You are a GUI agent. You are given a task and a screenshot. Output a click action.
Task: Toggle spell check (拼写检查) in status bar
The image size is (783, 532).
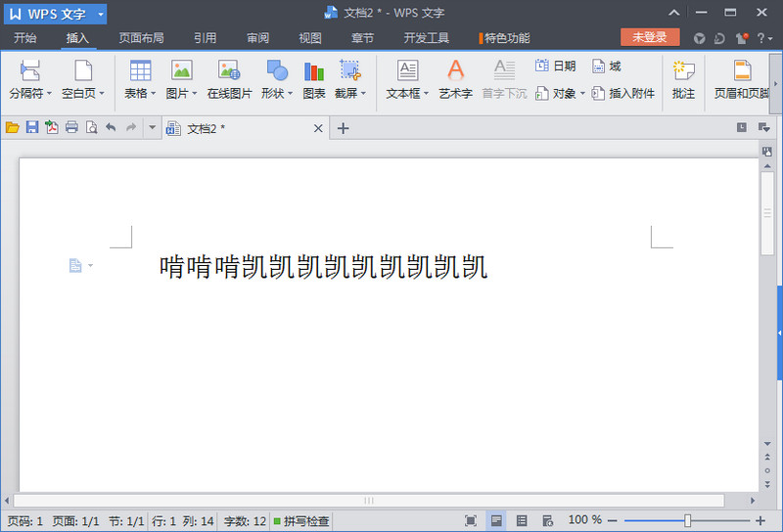click(x=301, y=521)
